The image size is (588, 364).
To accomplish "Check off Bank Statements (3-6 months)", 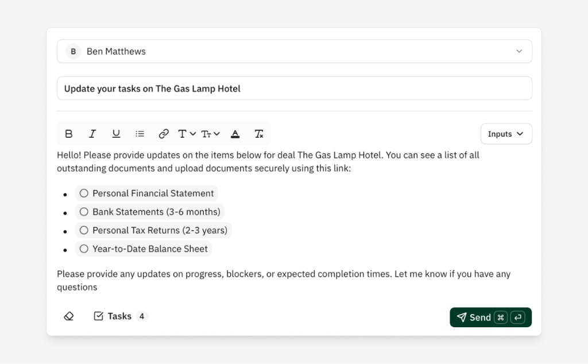I will coord(84,211).
